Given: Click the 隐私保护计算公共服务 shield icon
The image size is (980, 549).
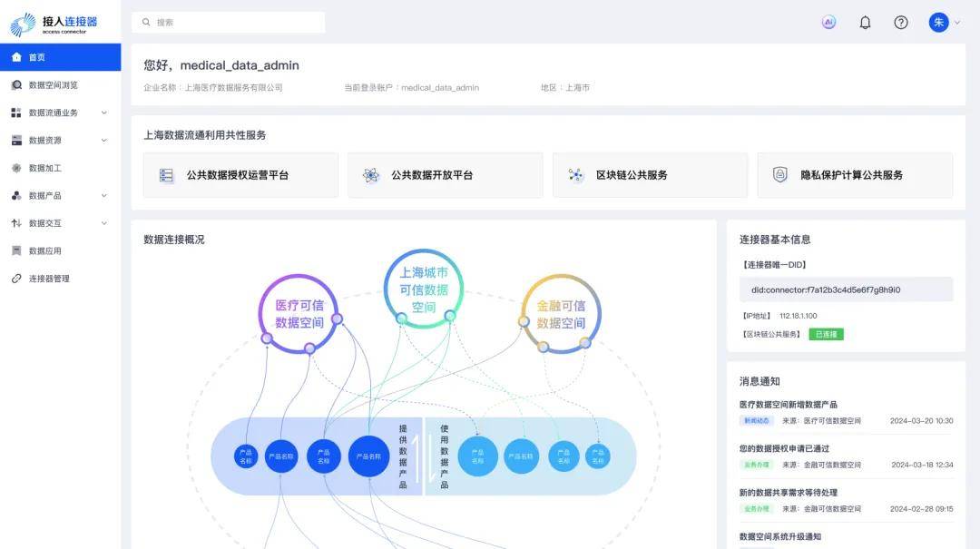Looking at the screenshot, I should tap(781, 174).
